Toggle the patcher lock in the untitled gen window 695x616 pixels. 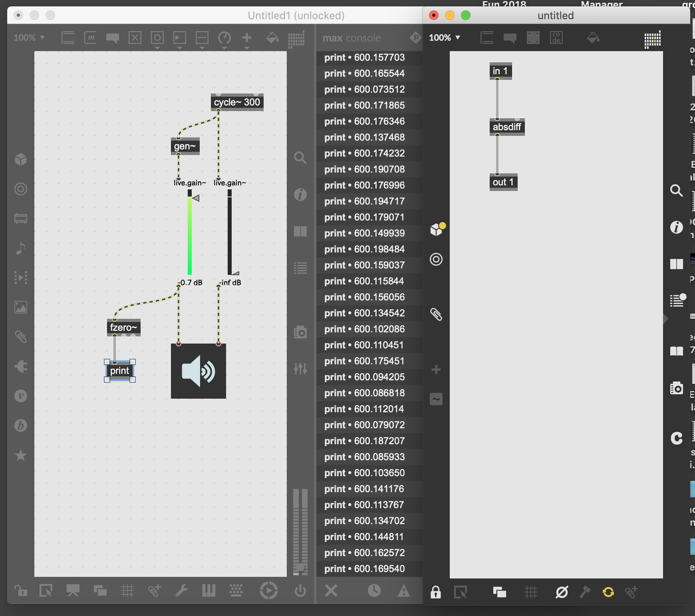(436, 592)
